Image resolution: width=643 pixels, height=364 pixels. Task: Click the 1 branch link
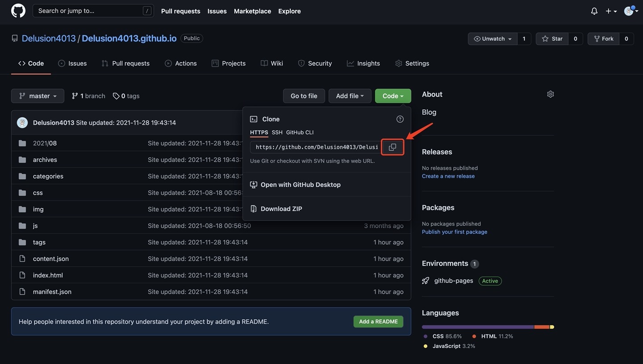pos(88,96)
